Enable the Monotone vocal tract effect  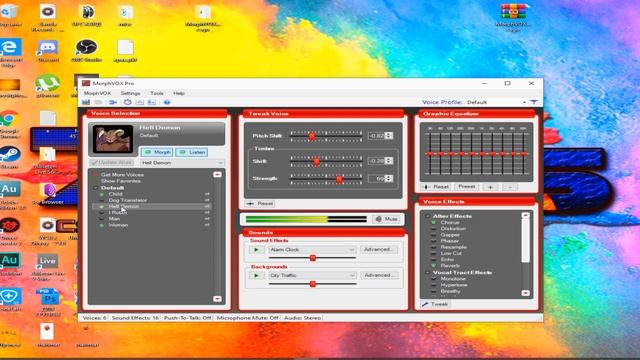(x=434, y=279)
